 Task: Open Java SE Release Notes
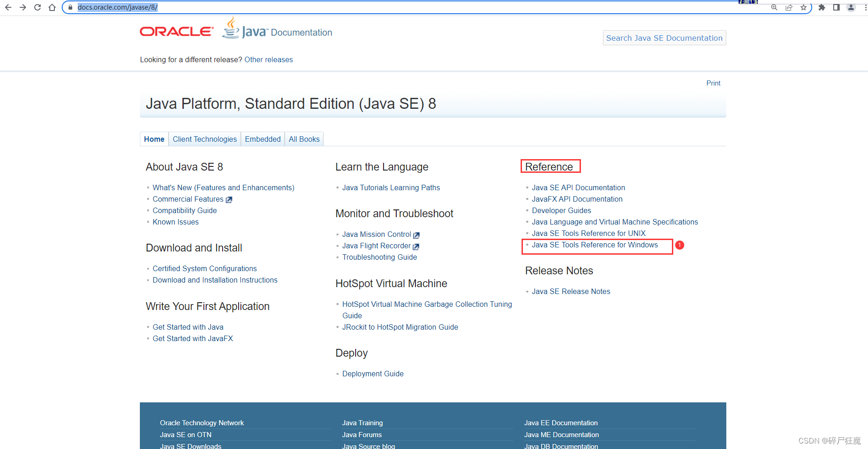pyautogui.click(x=571, y=291)
